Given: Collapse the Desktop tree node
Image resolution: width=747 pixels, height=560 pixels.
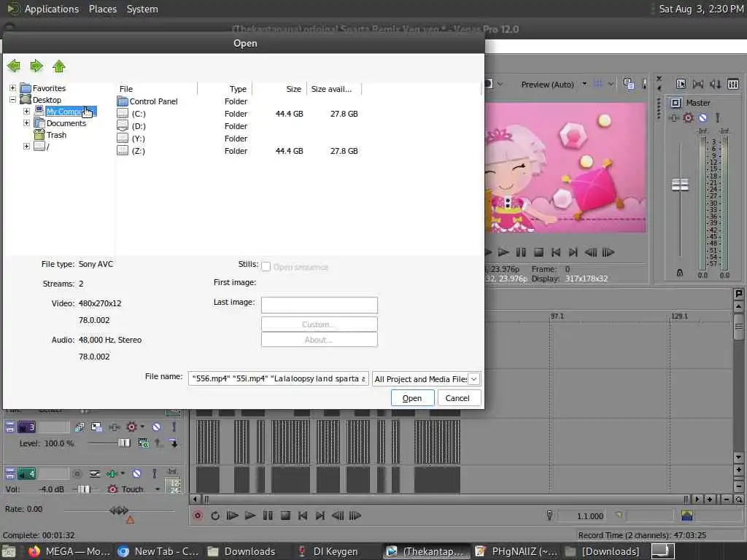Looking at the screenshot, I should [13, 100].
